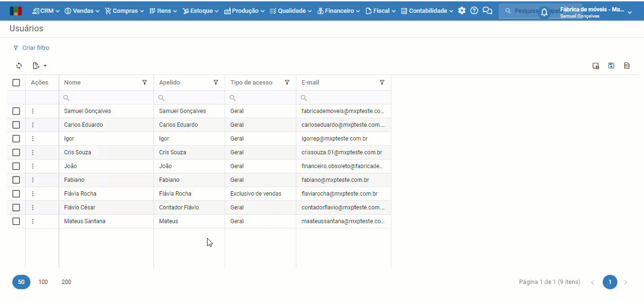This screenshot has width=644, height=302.
Task: Set page size to 100 items
Action: 43,282
